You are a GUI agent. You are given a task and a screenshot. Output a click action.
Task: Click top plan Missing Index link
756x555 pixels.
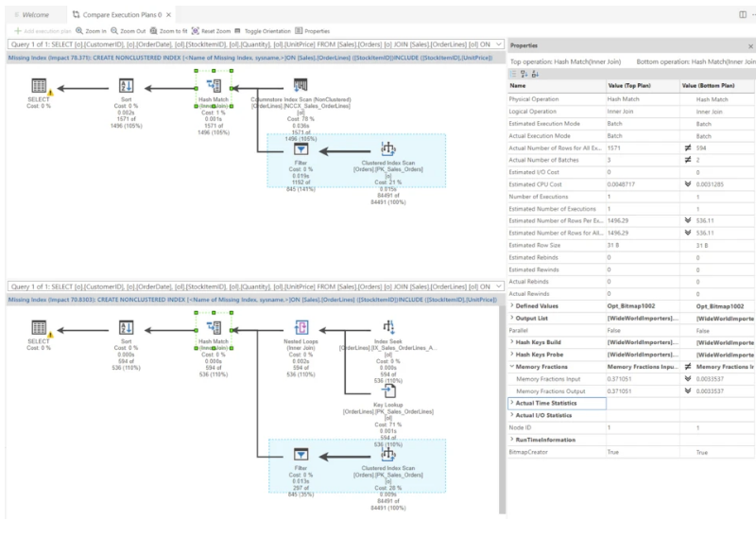coord(249,58)
